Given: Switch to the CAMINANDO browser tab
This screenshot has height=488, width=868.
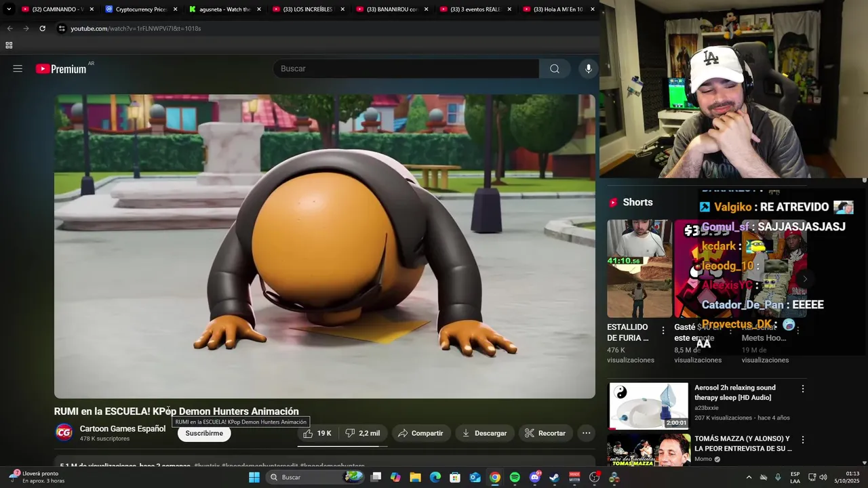Looking at the screenshot, I should [57, 9].
